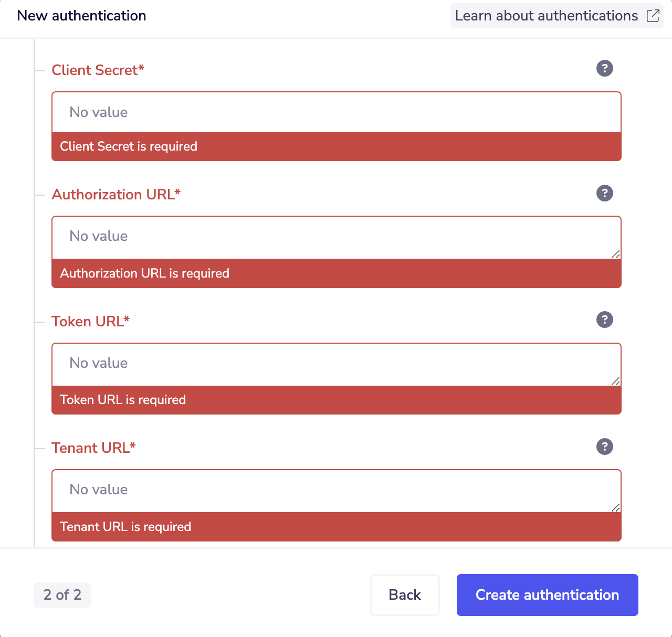Show help for Tenant URL field
Screen dimensions: 672x637
604,447
